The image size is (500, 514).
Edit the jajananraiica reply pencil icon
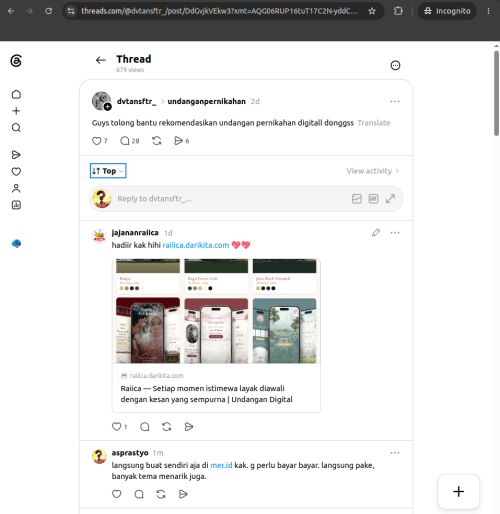[x=376, y=233]
